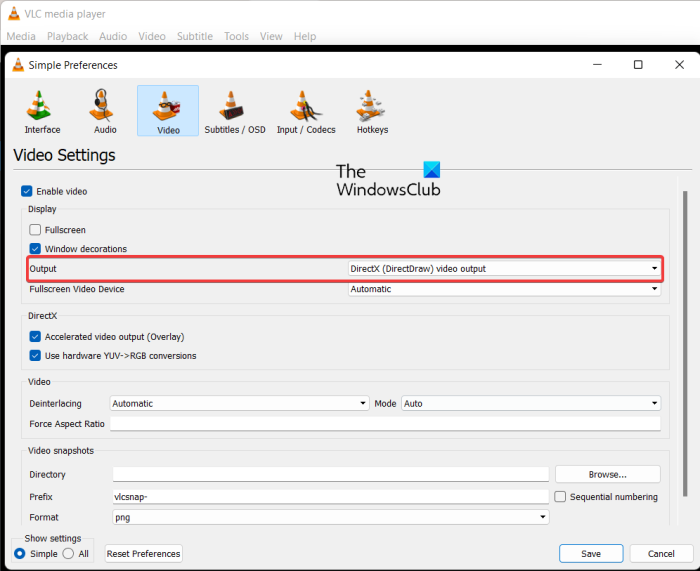The image size is (700, 571).
Task: Click the snapshot Directory field
Action: (x=331, y=475)
